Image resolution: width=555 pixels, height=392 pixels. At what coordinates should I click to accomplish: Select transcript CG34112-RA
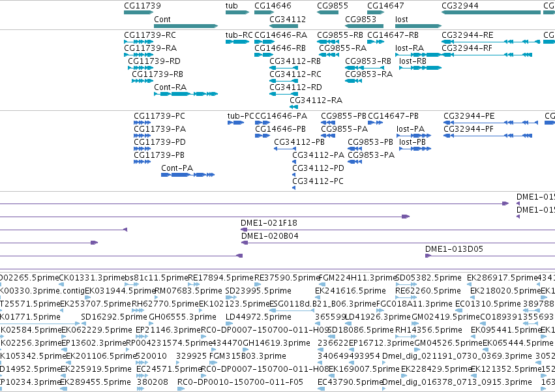click(x=293, y=107)
